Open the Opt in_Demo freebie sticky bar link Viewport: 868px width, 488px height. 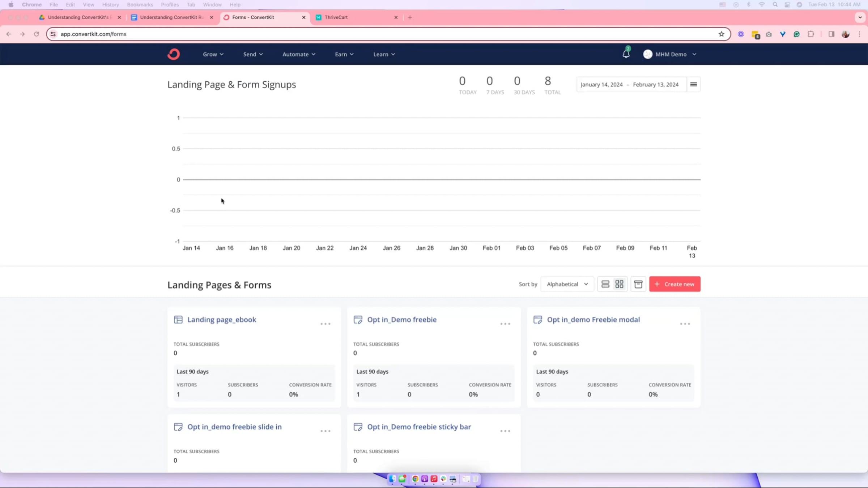(419, 427)
